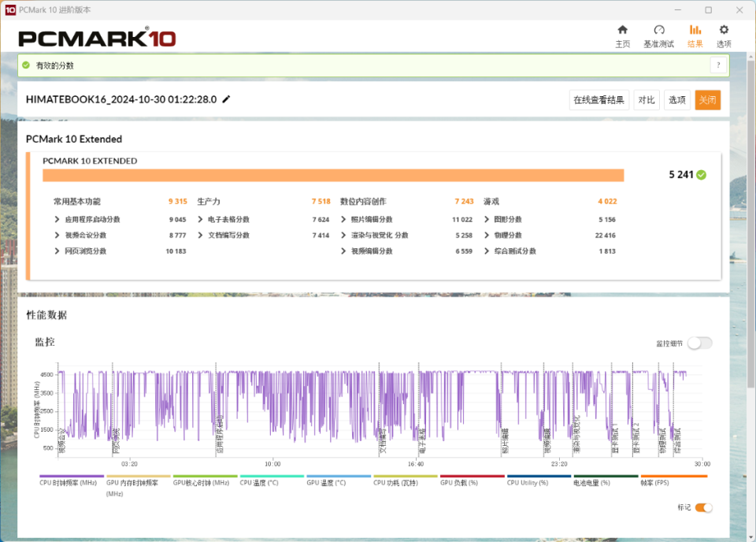Open 选项 settings in the top navigation
The image size is (756, 542).
click(724, 37)
